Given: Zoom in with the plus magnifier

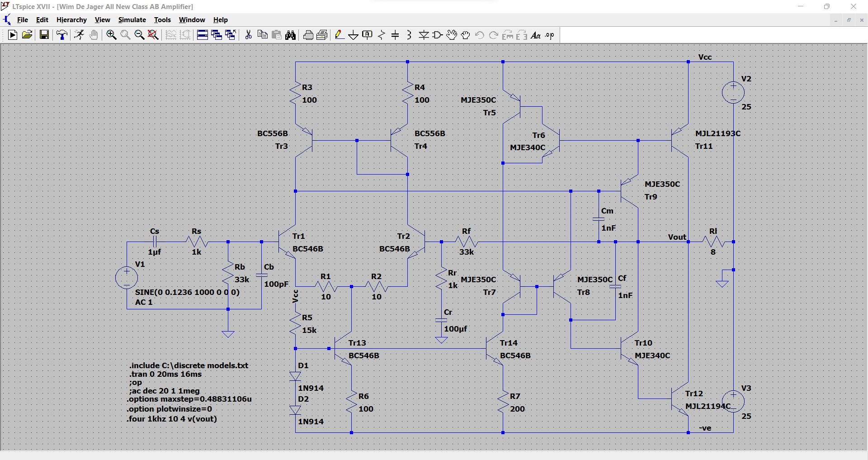Looking at the screenshot, I should [x=111, y=35].
